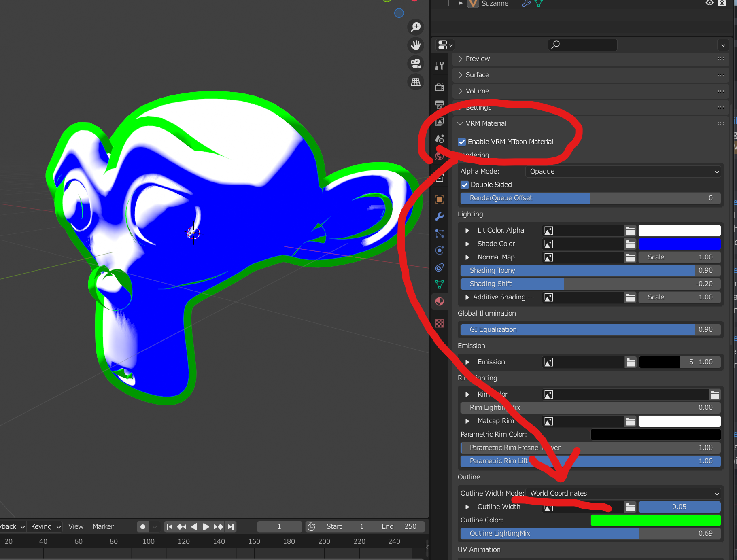
Task: Uncheck the Double Sided option
Action: click(x=464, y=185)
